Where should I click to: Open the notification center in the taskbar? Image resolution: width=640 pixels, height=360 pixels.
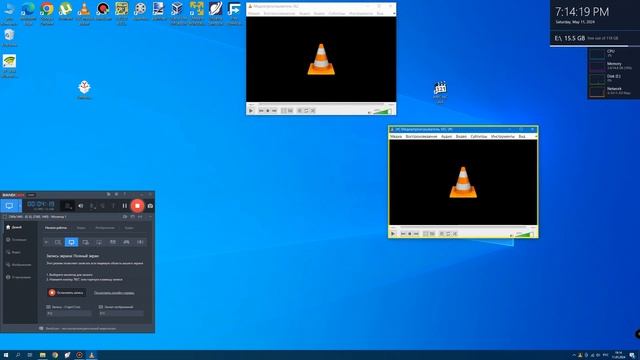coord(632,355)
